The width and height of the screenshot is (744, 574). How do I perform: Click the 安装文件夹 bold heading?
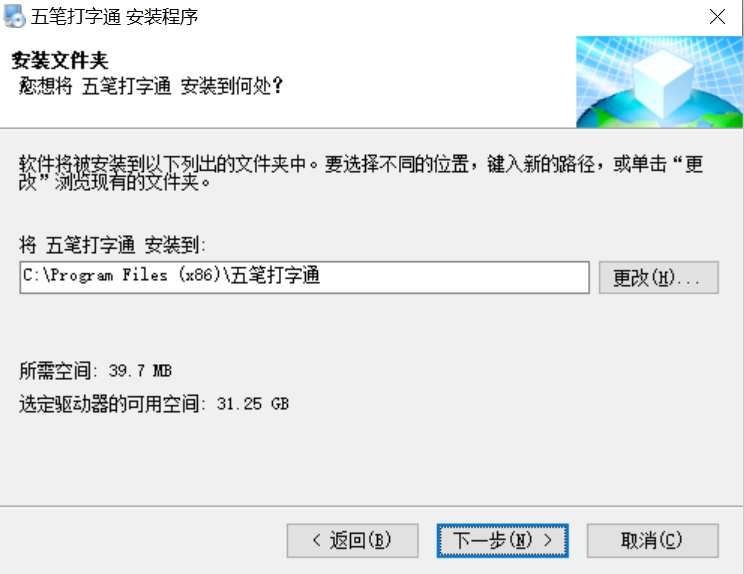(x=60, y=61)
